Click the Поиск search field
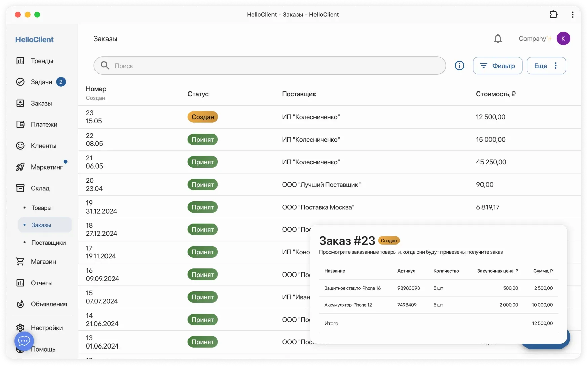 tap(269, 66)
